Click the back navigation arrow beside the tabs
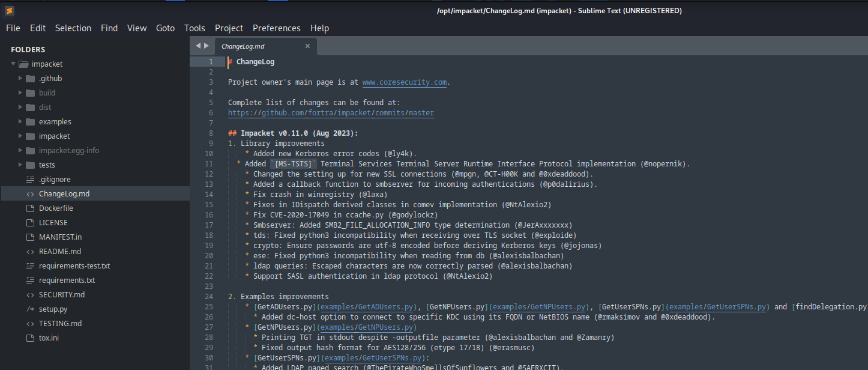 point(197,45)
